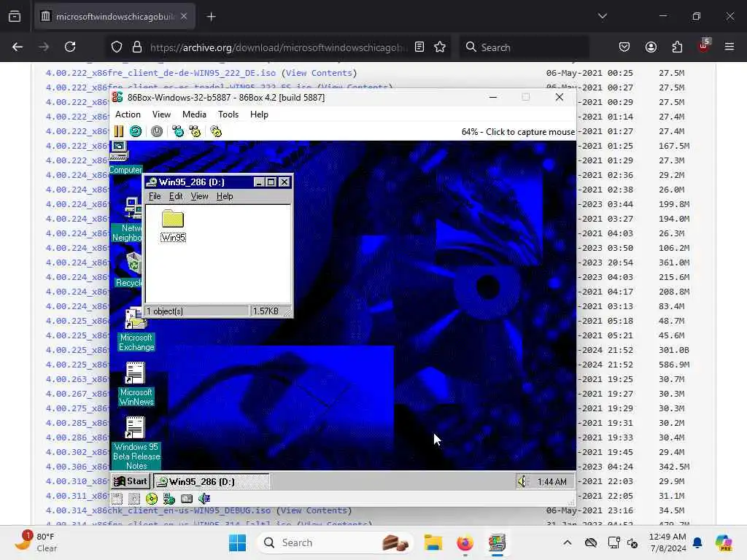Select Microsoft WinNews desktop icon
The height and width of the screenshot is (560, 747).
[136, 384]
